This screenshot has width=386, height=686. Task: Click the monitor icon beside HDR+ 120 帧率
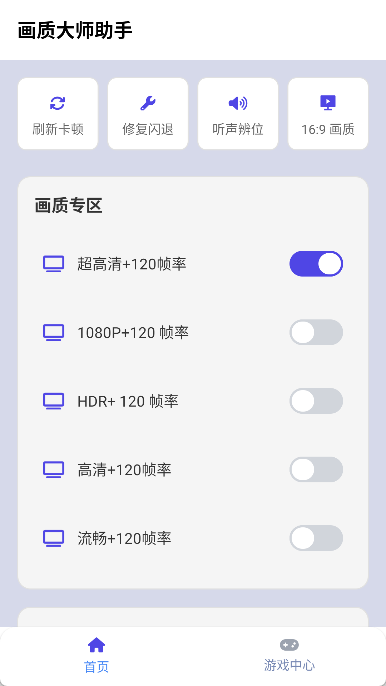[x=53, y=401]
